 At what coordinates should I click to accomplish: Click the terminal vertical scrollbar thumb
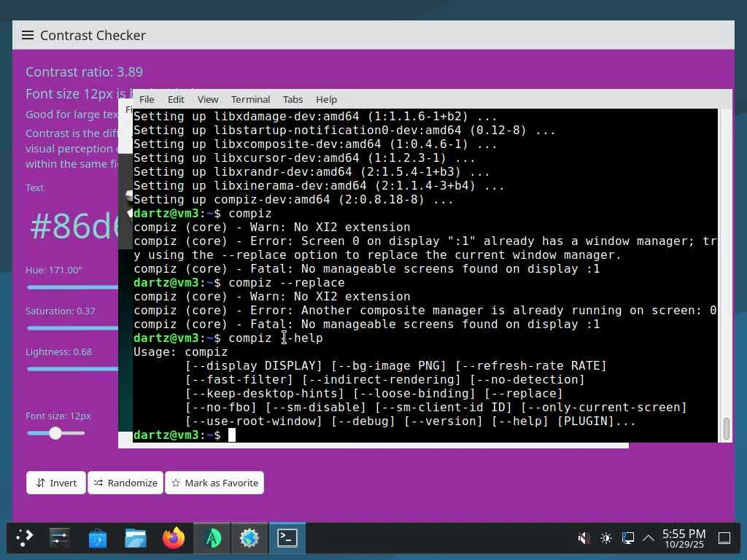726,429
